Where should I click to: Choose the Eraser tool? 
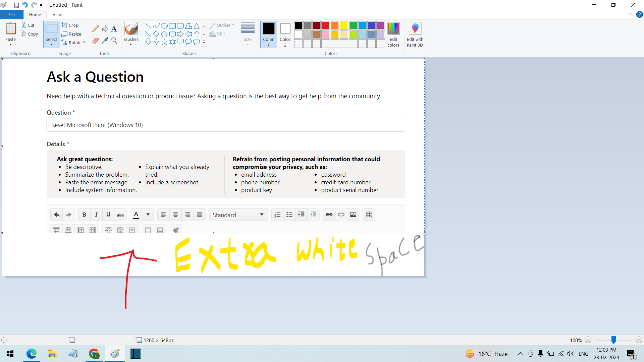95,41
